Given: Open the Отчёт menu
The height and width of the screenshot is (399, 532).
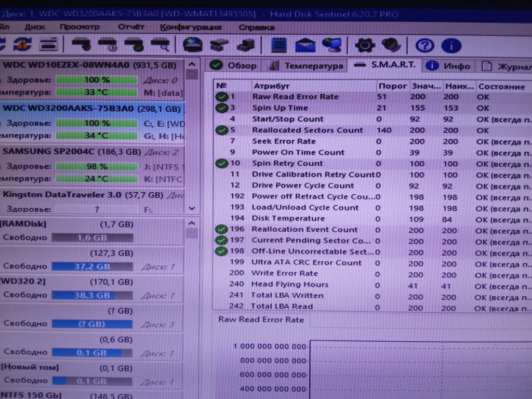Looking at the screenshot, I should pos(131,27).
